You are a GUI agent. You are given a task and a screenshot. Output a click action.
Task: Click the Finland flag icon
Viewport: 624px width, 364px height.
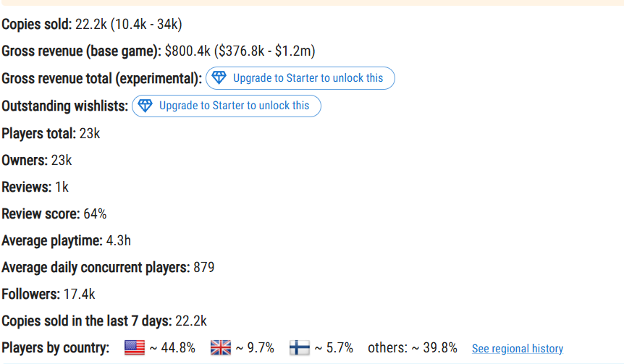pyautogui.click(x=299, y=347)
